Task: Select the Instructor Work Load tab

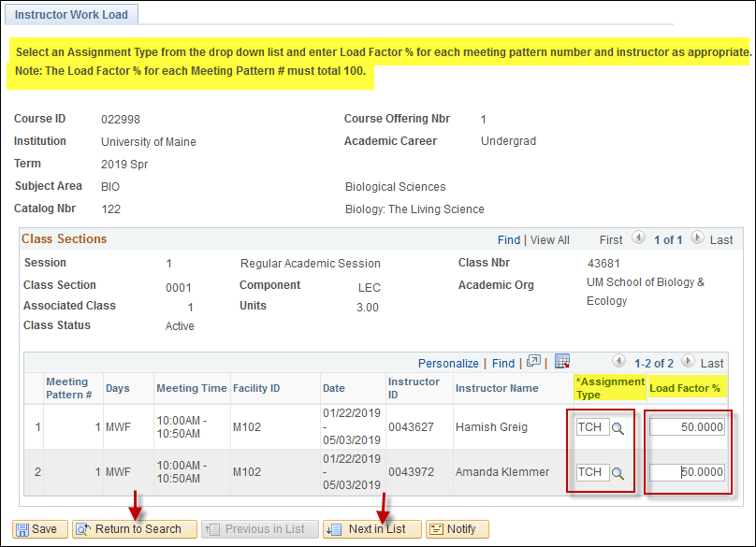Action: tap(71, 14)
